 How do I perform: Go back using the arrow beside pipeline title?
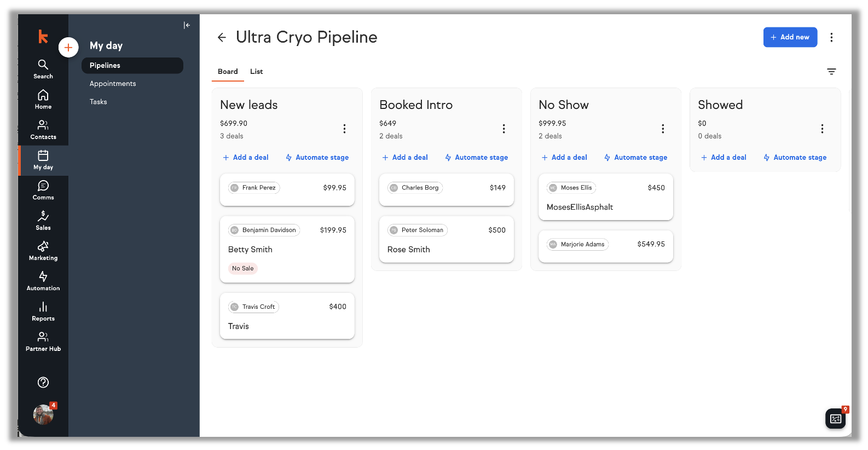(x=222, y=37)
